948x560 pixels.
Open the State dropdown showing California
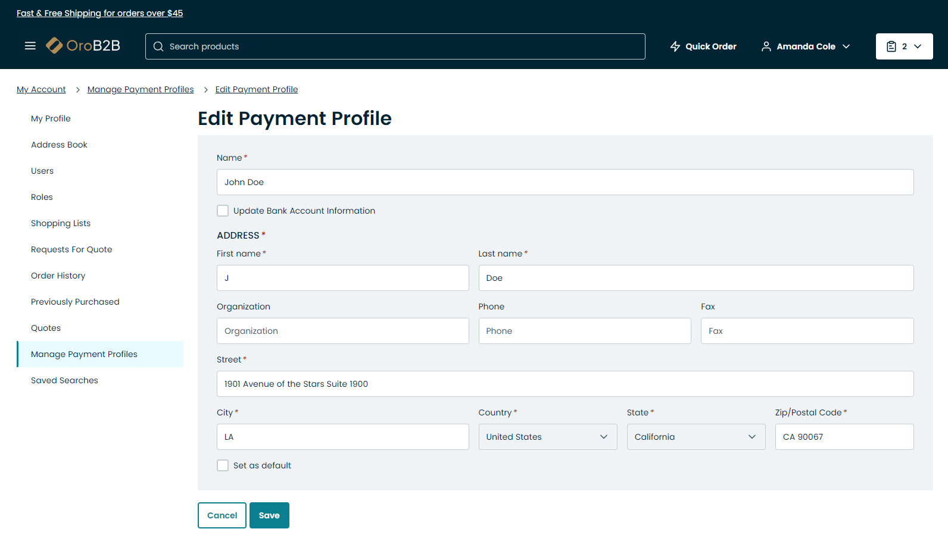[696, 437]
